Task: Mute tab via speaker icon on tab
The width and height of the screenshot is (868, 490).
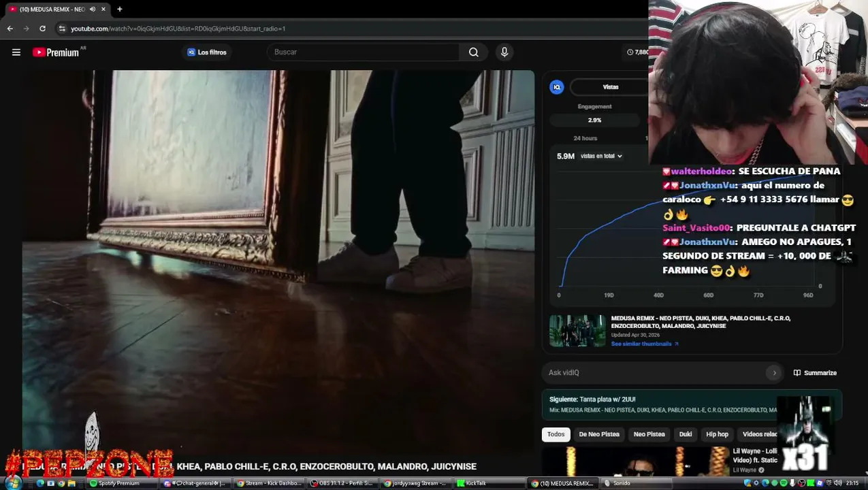Action: click(93, 9)
